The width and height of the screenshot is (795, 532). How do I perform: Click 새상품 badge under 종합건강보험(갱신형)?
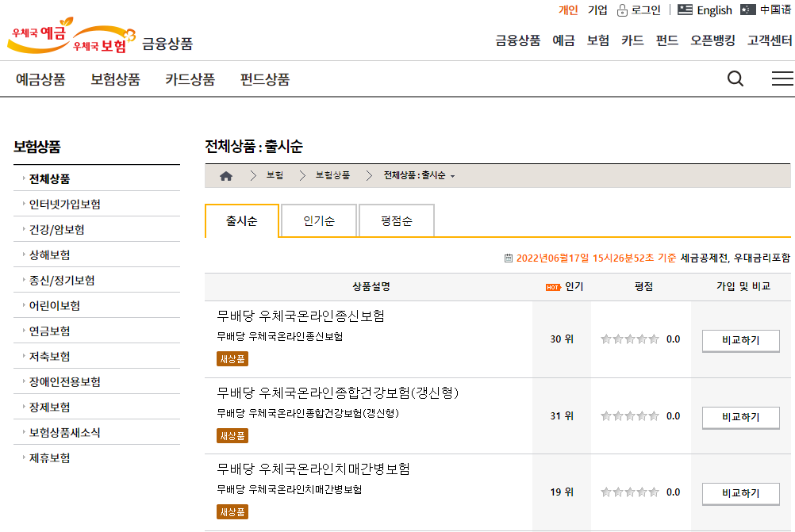232,436
